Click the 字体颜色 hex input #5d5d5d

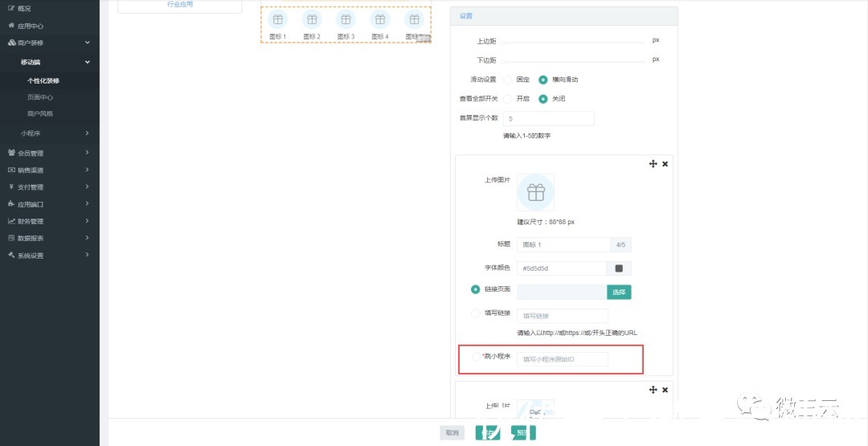click(562, 268)
